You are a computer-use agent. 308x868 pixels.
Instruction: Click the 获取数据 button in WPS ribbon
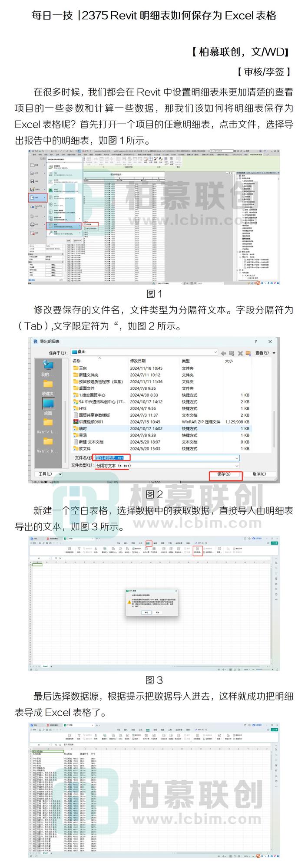click(197, 550)
